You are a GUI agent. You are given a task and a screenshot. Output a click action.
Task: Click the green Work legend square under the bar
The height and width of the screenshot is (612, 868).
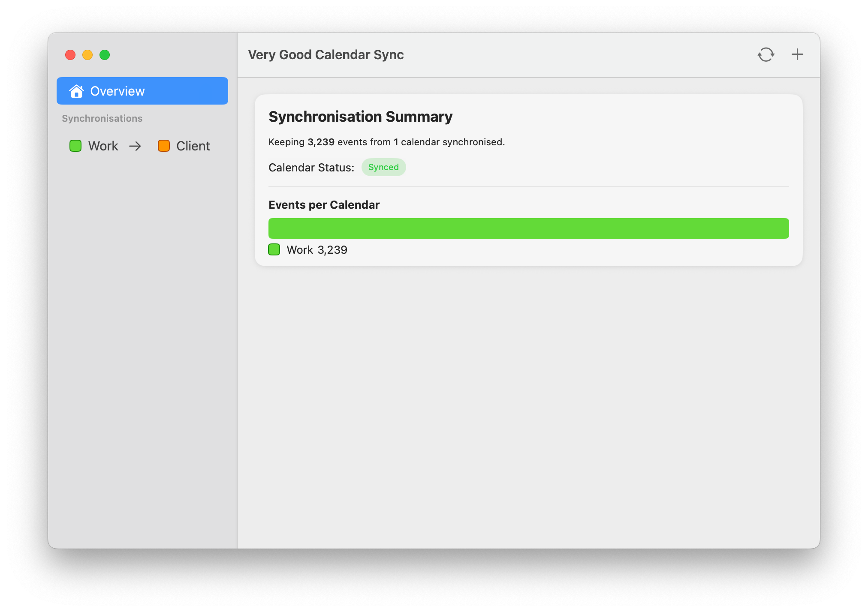[x=274, y=249]
